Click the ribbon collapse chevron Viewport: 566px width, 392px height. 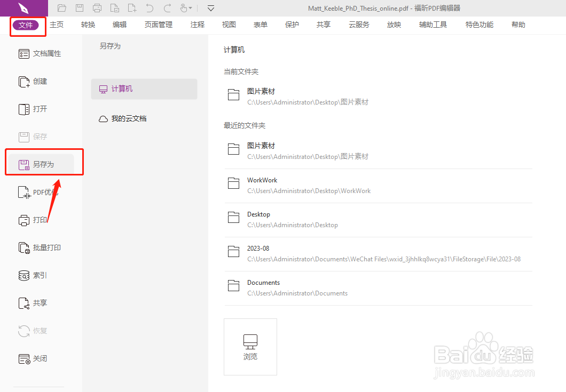point(210,8)
